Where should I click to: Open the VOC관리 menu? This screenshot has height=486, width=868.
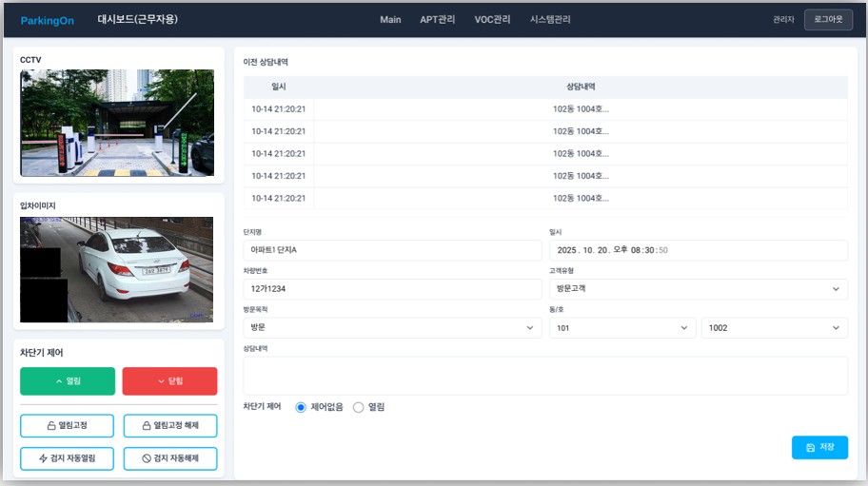click(x=492, y=20)
